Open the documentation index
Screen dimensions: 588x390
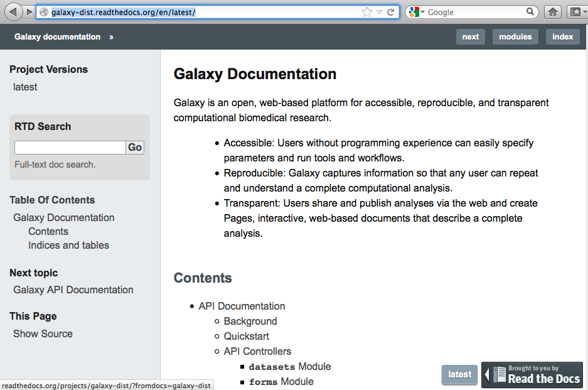point(562,37)
